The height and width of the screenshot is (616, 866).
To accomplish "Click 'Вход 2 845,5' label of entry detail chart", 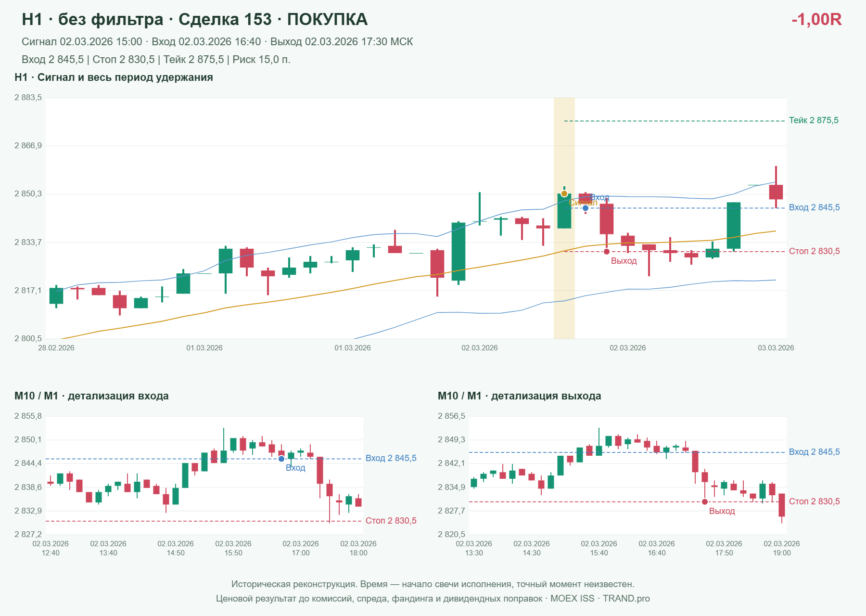I will click(x=391, y=458).
